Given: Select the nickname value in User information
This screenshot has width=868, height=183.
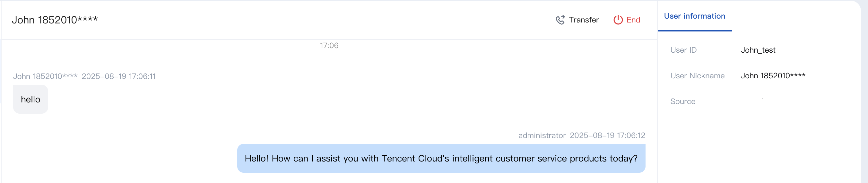Looking at the screenshot, I should point(773,76).
